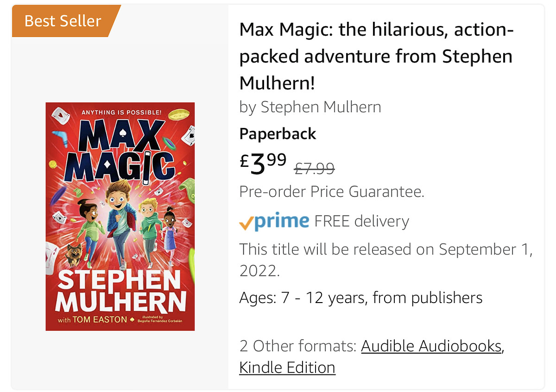Open the Kindle Edition format link
Screen dimensions: 556x392
point(287,367)
